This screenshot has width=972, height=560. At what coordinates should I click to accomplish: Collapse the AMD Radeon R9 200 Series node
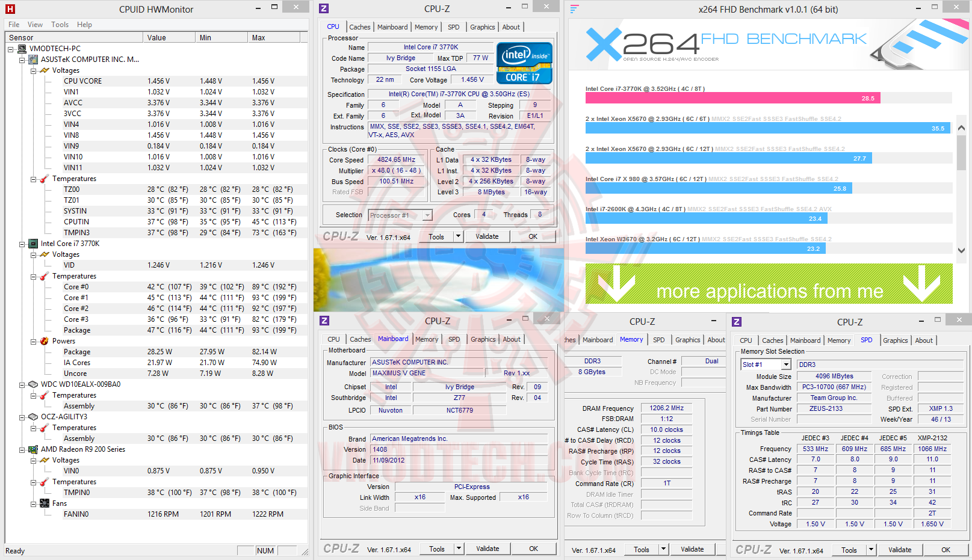[22, 449]
